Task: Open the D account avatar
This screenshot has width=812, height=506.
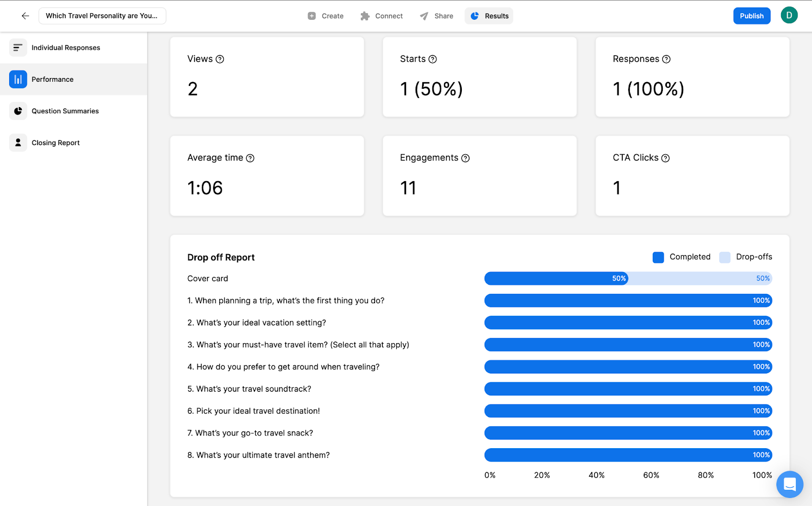Action: (x=789, y=15)
